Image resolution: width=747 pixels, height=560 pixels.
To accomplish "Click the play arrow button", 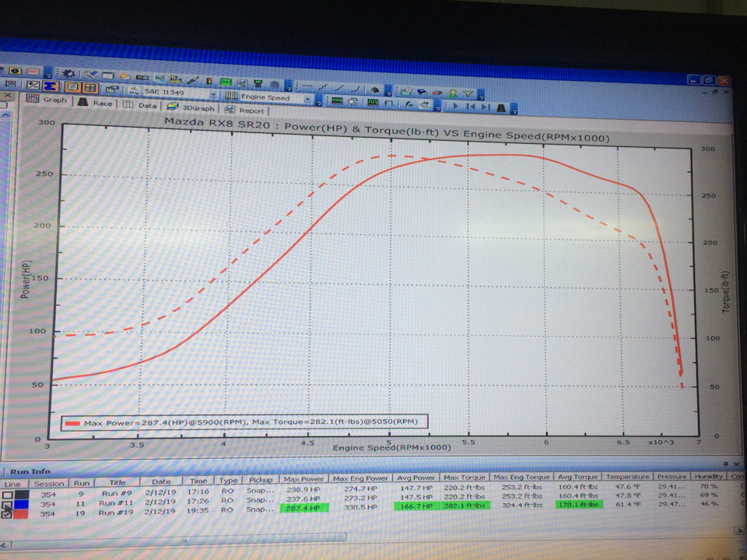I will click(455, 107).
